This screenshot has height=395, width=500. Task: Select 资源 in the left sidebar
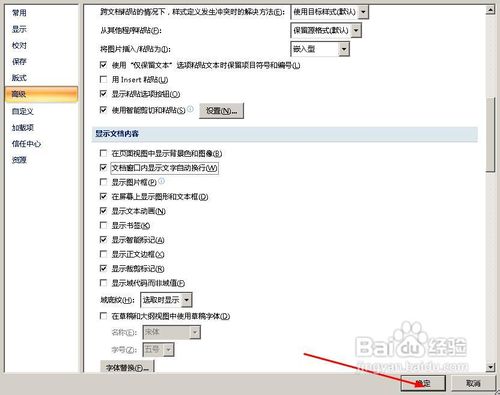(19, 160)
